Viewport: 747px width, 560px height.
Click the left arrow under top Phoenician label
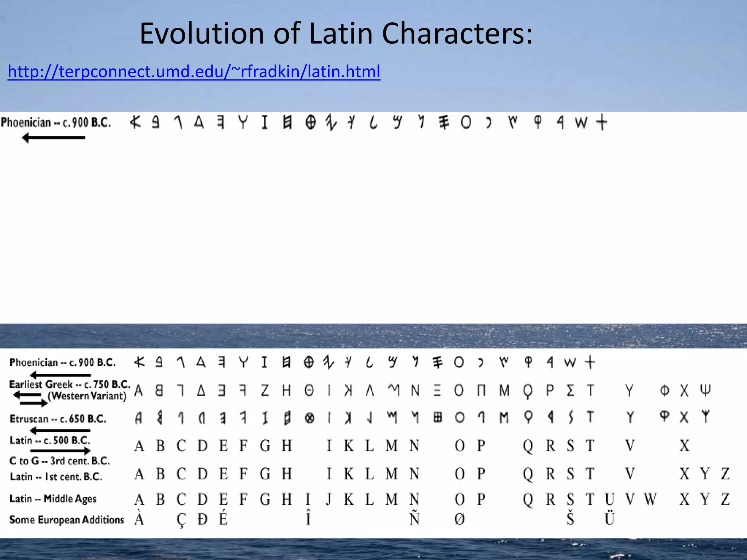[54, 138]
